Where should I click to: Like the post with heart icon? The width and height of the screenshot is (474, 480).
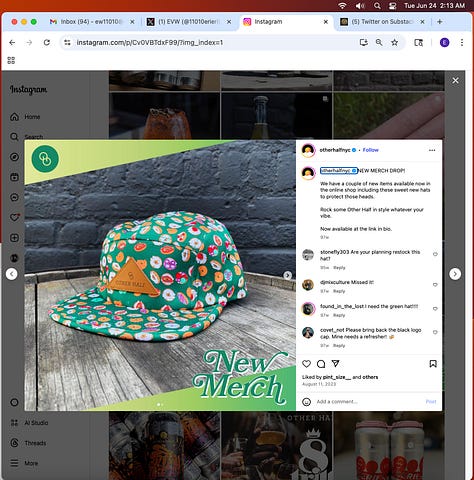coord(306,364)
